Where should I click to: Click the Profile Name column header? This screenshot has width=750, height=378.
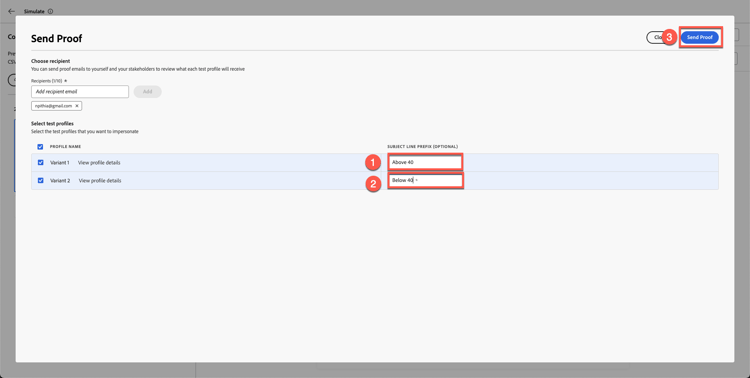pyautogui.click(x=66, y=146)
